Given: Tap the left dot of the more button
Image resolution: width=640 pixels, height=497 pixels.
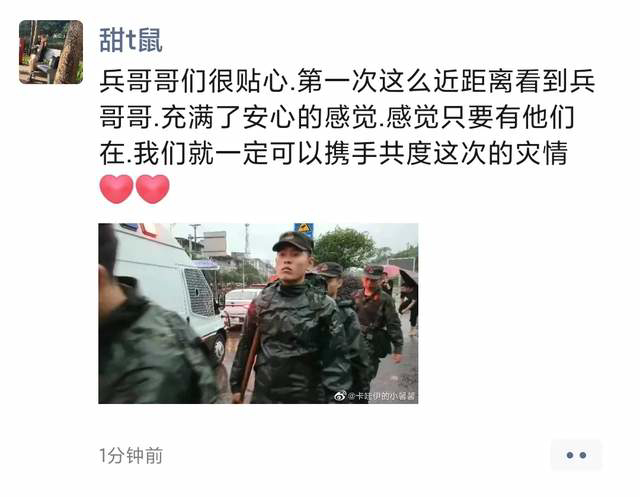Looking at the screenshot, I should point(569,455).
